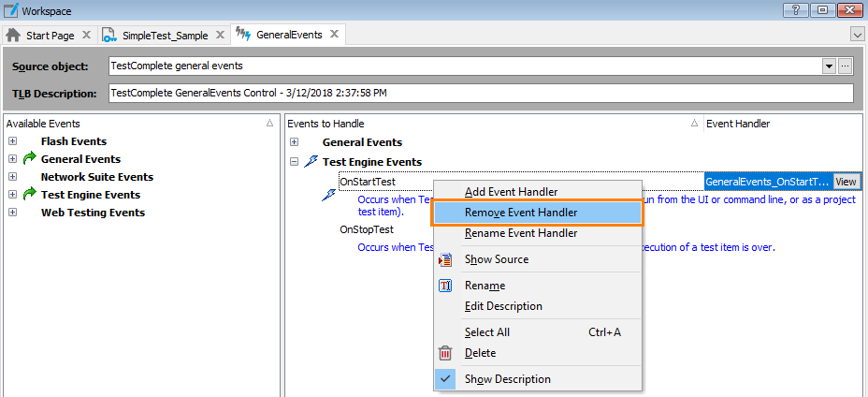Image resolution: width=868 pixels, height=397 pixels.
Task: Expand General Events in Available Events
Action: click(x=12, y=159)
